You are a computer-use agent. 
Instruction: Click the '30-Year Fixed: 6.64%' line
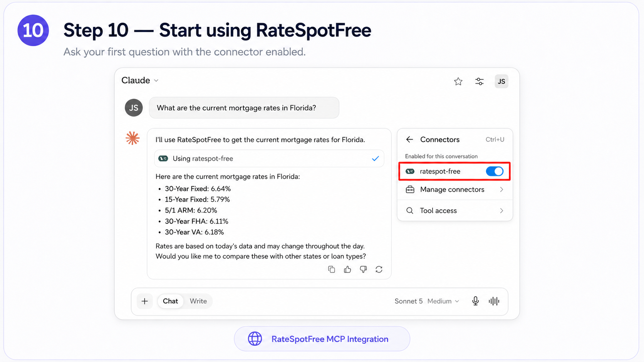pos(198,189)
